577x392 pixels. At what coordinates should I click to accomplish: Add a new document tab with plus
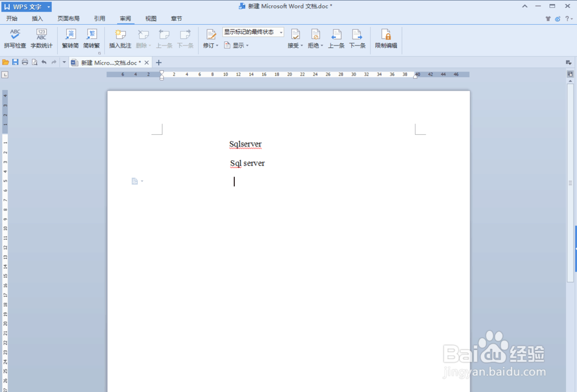point(159,62)
